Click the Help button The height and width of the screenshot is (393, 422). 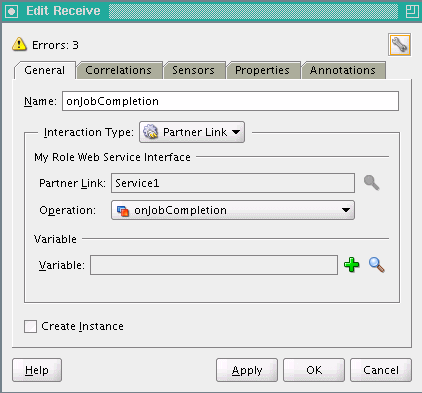coord(37,370)
